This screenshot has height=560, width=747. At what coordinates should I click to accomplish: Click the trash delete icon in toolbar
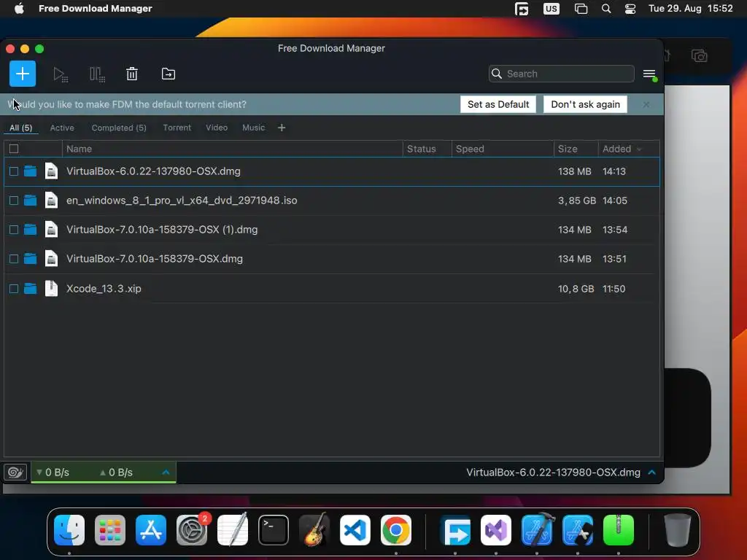(x=132, y=74)
